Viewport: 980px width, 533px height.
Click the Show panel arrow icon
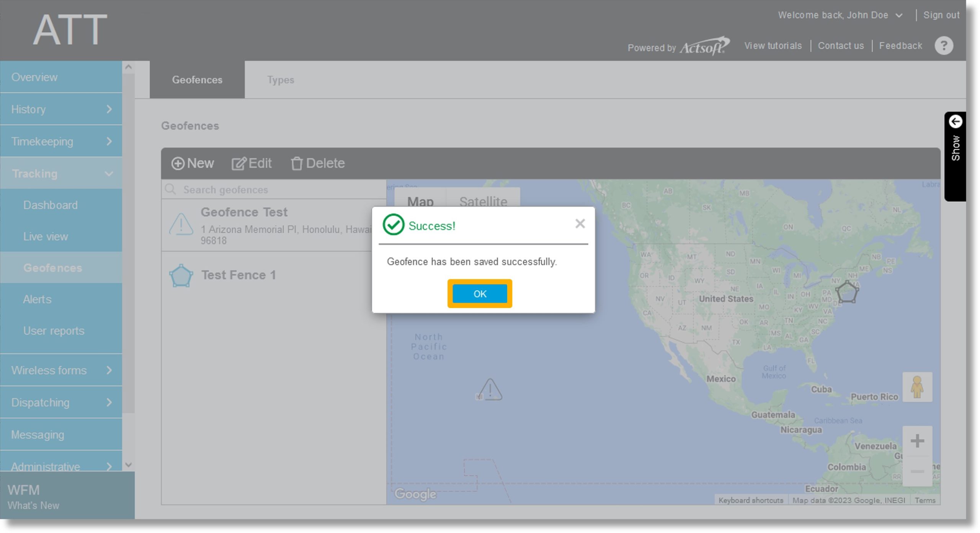pos(955,122)
